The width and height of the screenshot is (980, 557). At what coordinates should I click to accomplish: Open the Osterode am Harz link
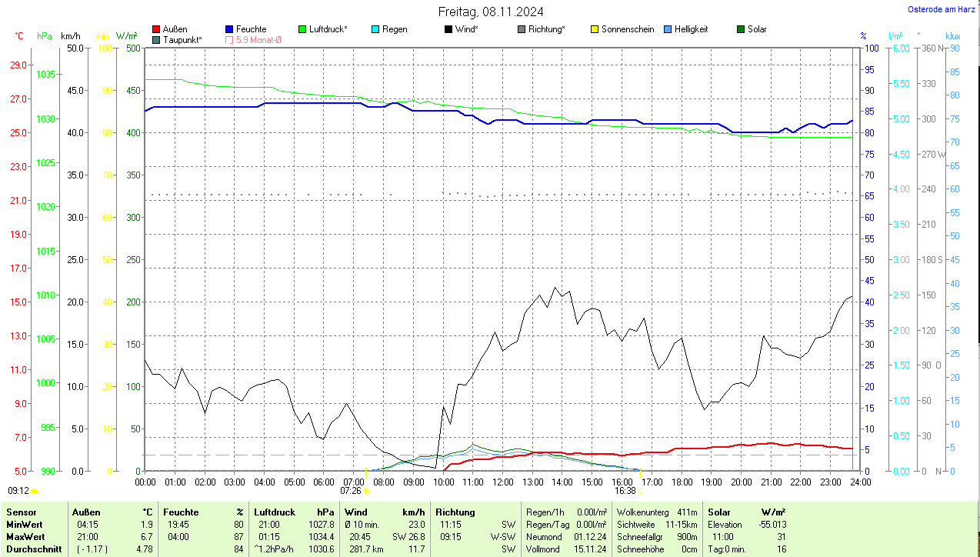(939, 9)
